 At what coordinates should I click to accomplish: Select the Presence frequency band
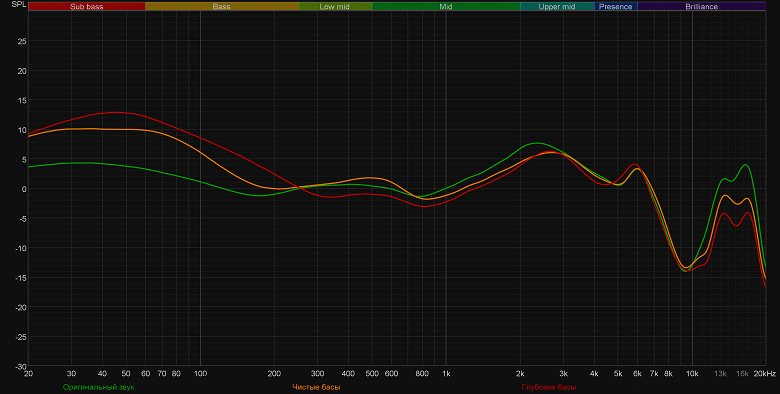tap(616, 6)
